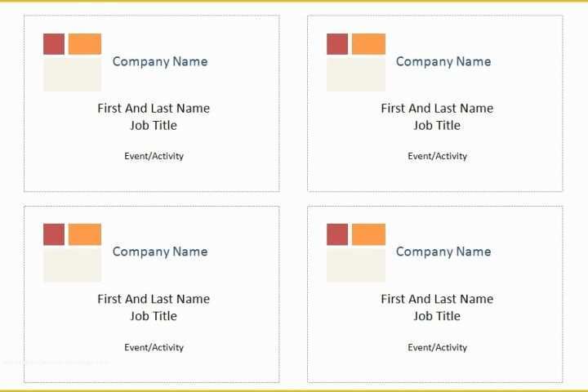Select First And Last Name in bottom-right badge
The image size is (588, 392).
[x=437, y=299]
